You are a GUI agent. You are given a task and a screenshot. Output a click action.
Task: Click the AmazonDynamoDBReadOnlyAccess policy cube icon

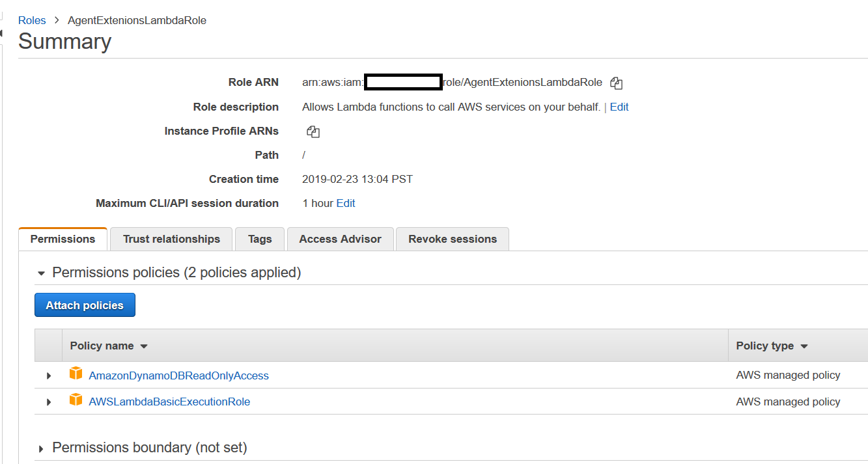[76, 374]
